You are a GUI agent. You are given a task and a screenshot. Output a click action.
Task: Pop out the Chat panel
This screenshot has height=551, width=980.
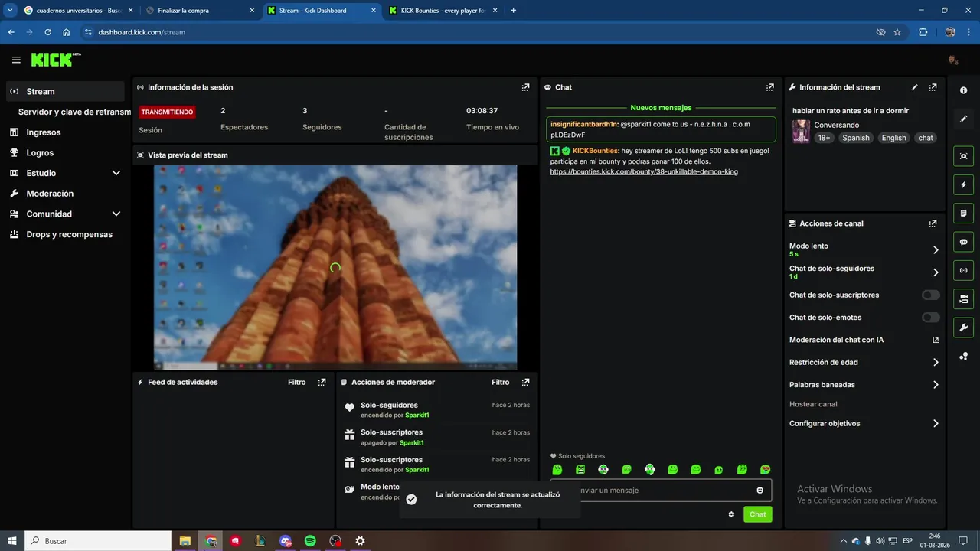(770, 87)
